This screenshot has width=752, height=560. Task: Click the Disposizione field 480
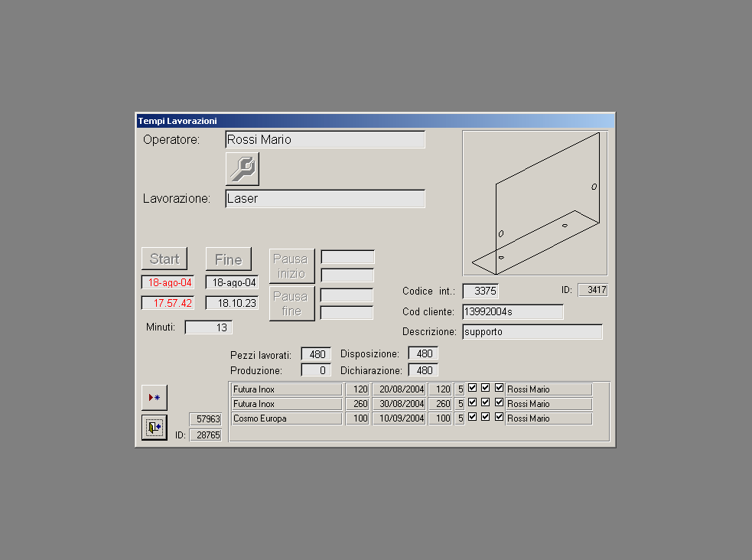point(423,353)
